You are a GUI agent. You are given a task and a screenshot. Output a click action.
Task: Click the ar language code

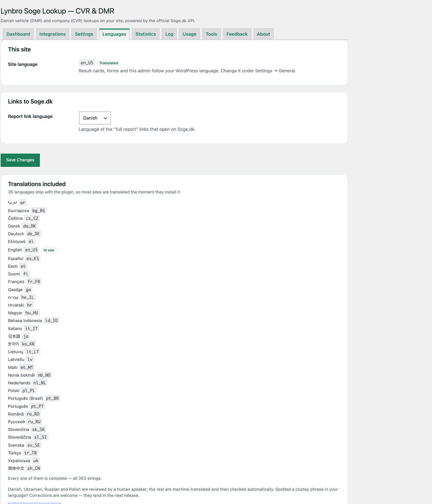[23, 203]
